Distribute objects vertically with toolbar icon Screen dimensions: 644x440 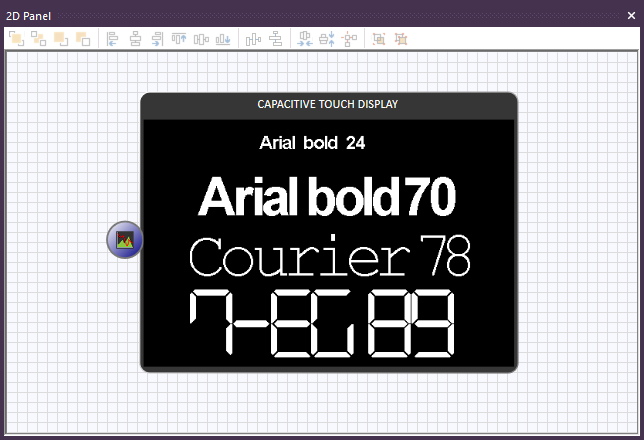(x=274, y=39)
